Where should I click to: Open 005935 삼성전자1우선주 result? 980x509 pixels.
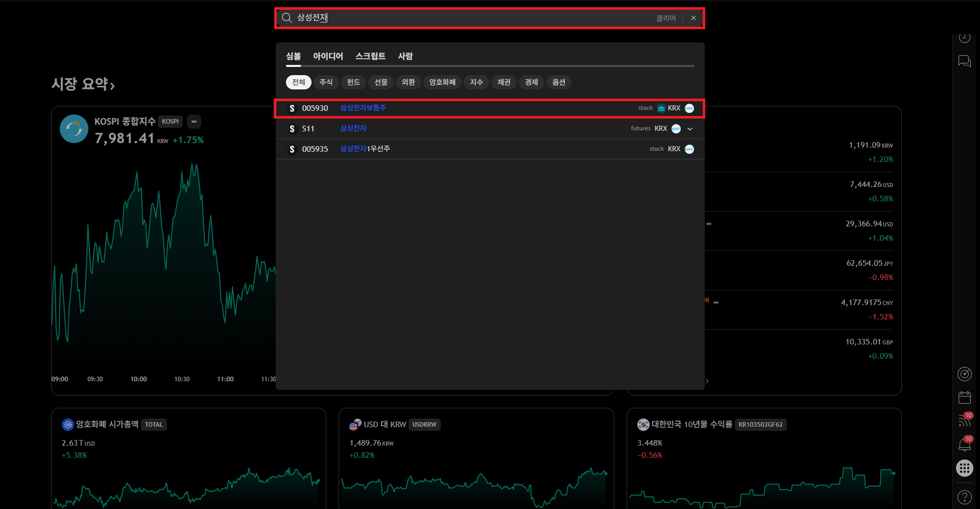[x=490, y=149]
